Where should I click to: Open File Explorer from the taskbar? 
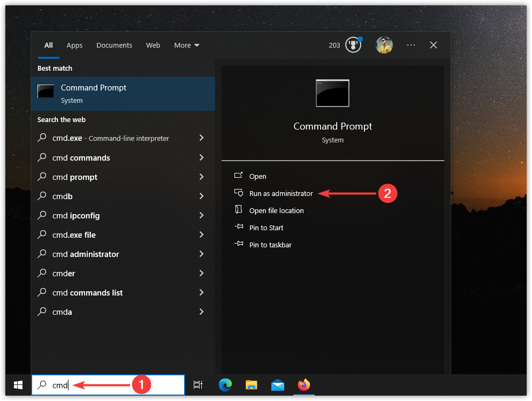[x=252, y=384]
